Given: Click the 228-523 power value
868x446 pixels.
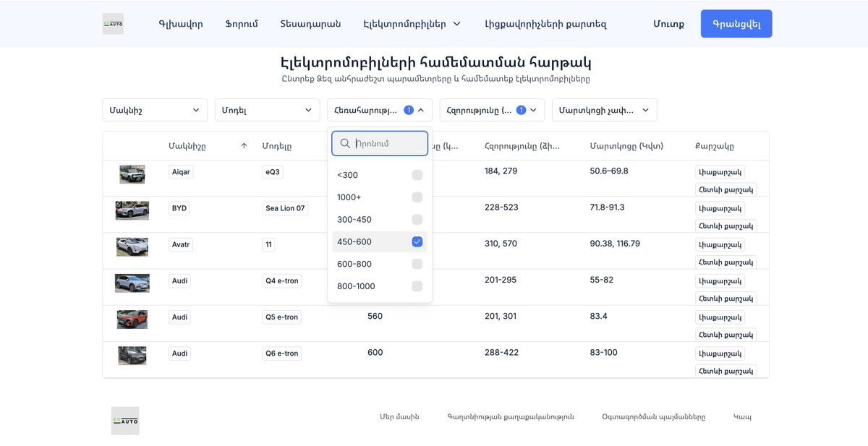Looking at the screenshot, I should [501, 207].
